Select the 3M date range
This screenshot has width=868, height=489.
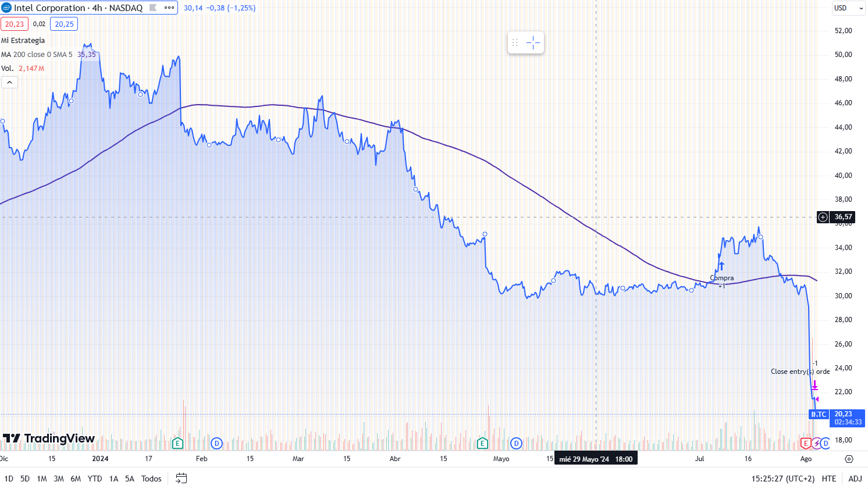[x=59, y=479]
